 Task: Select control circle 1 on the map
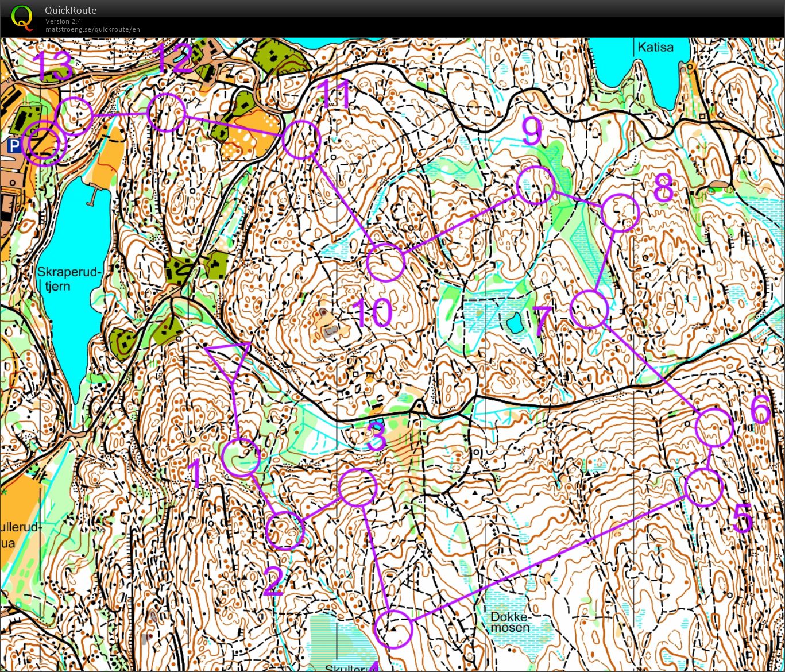coord(241,457)
